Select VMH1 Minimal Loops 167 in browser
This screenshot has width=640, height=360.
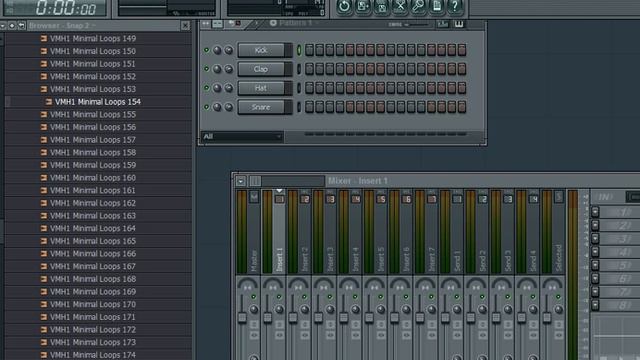click(x=93, y=266)
